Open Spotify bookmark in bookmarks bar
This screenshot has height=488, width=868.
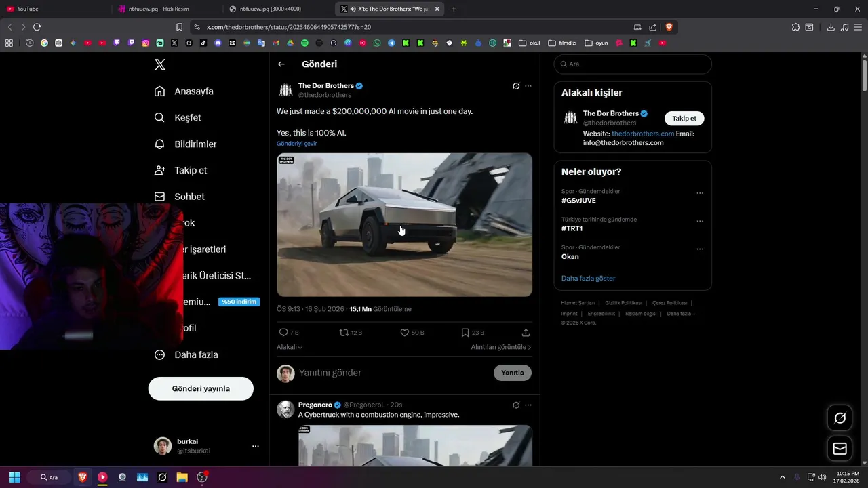tap(304, 43)
